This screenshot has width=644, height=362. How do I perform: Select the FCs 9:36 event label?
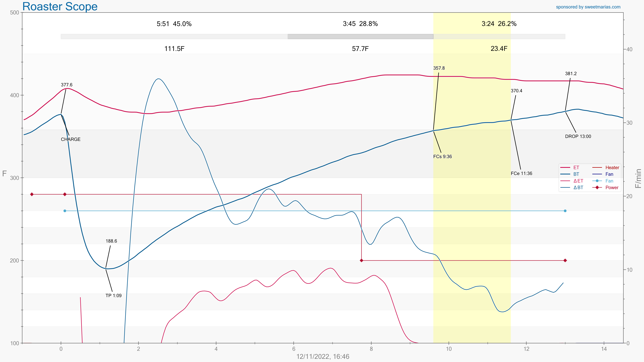point(442,157)
